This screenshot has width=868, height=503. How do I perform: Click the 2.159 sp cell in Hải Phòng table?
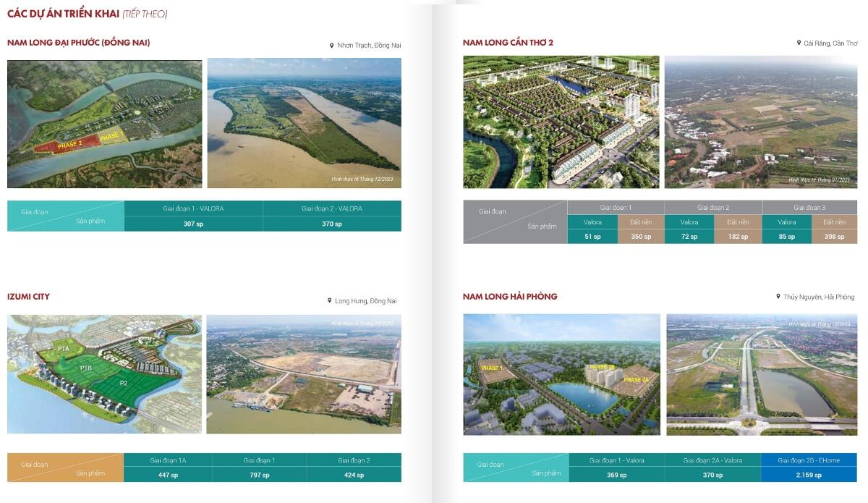[808, 475]
